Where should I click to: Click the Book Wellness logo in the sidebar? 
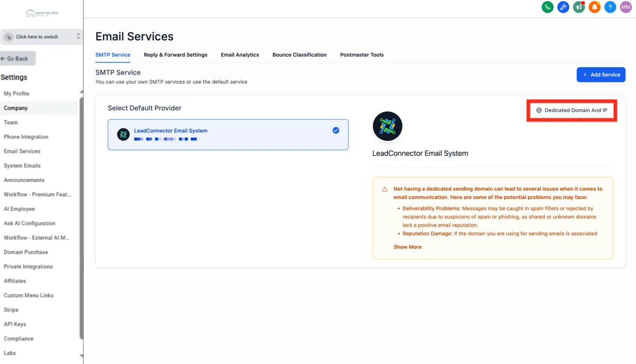point(41,13)
